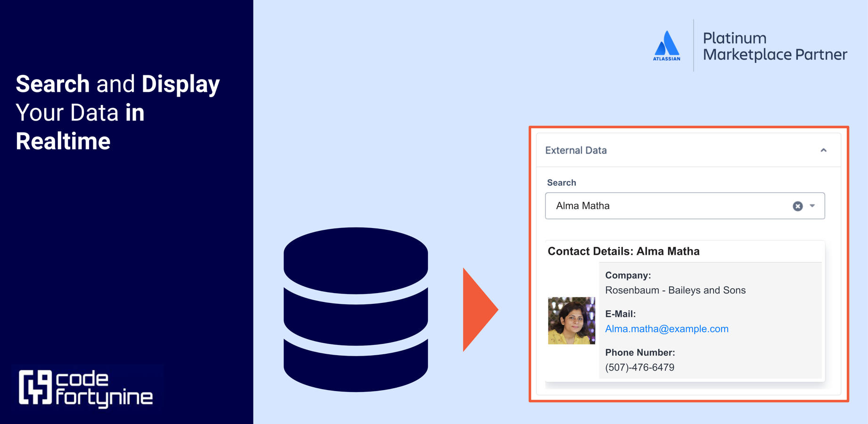
Task: Click the Platinum Marketplace Partner badge
Action: click(774, 46)
